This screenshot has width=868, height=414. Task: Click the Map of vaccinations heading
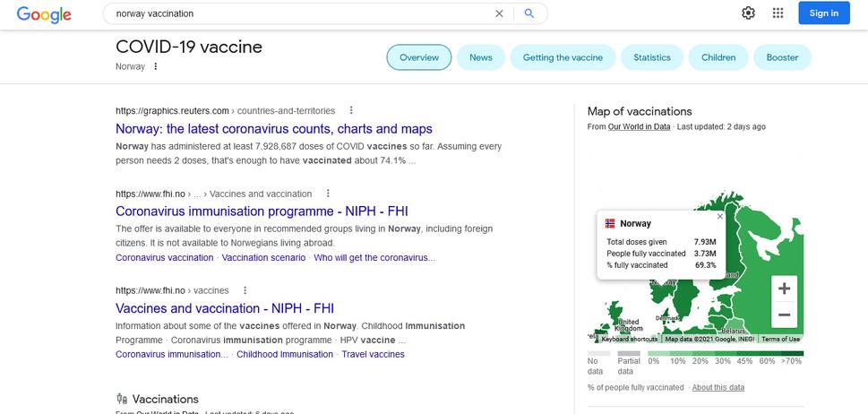[x=640, y=112]
